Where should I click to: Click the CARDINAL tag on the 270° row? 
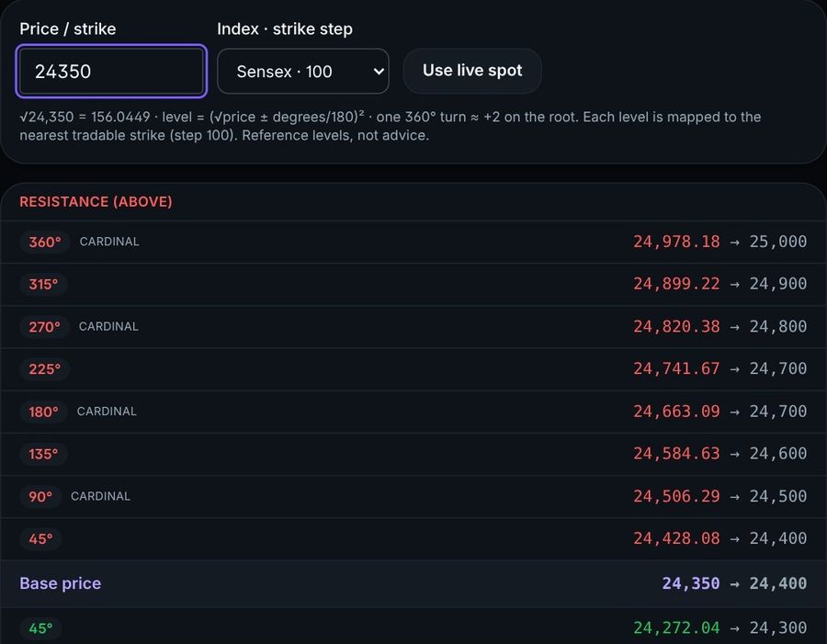[108, 326]
